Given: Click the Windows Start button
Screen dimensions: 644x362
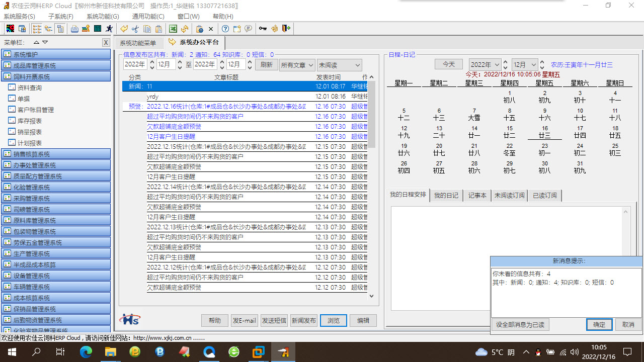Looking at the screenshot, I should 12,352.
